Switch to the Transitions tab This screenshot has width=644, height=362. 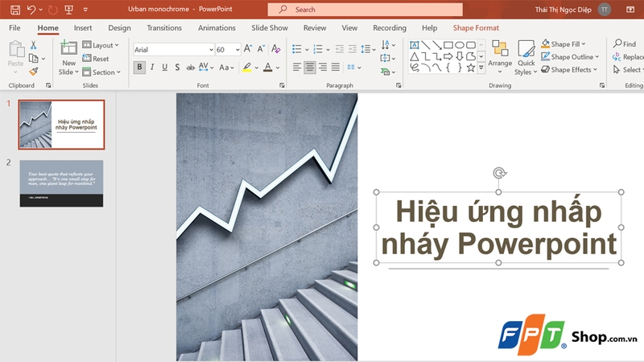(164, 28)
